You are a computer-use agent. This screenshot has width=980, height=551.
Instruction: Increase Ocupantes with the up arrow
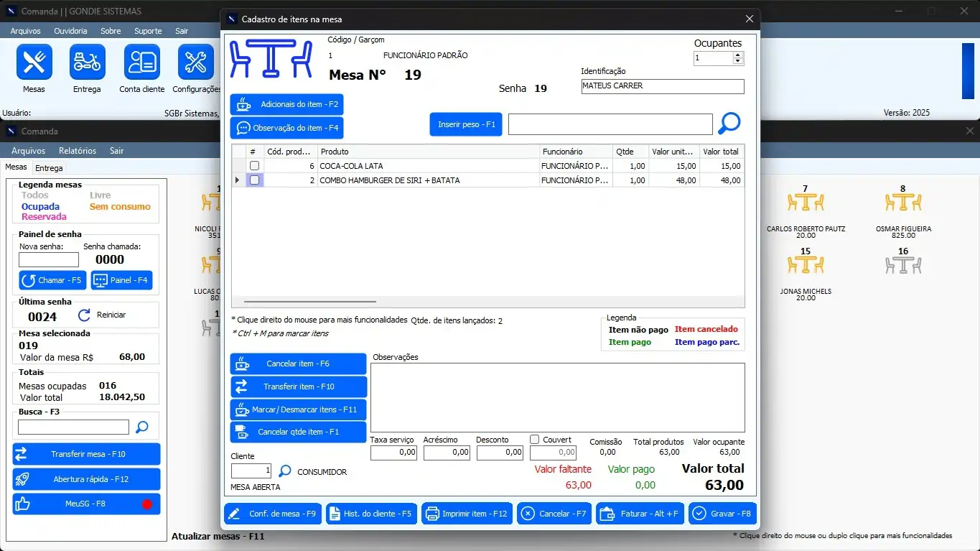[x=738, y=55]
